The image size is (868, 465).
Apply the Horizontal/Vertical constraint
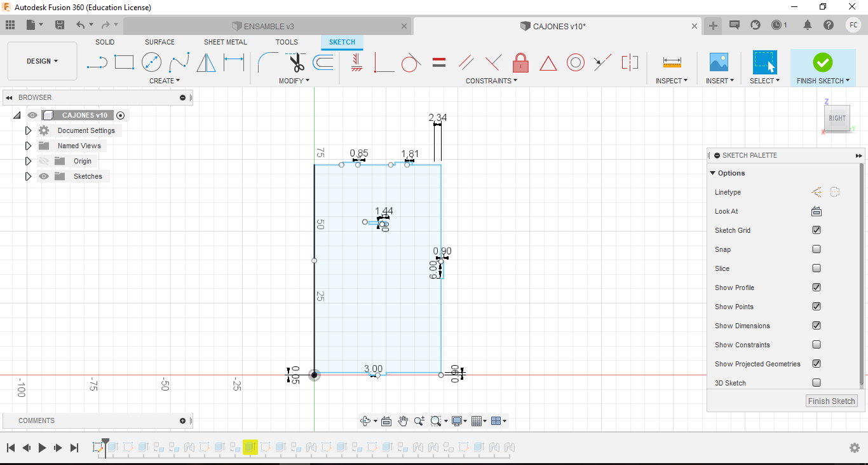(356, 62)
